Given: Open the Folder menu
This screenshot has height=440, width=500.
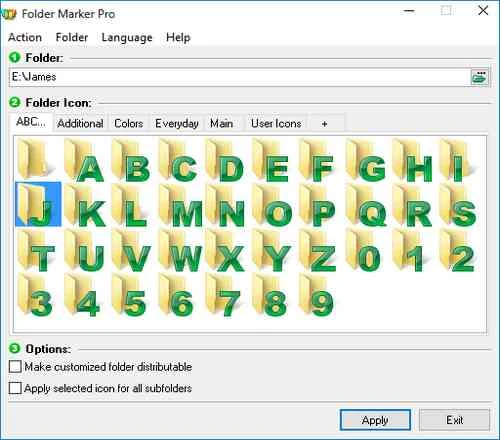Looking at the screenshot, I should click(72, 37).
